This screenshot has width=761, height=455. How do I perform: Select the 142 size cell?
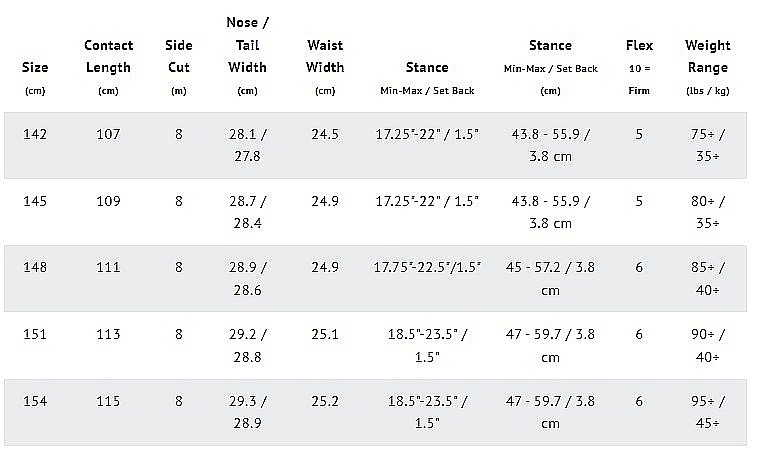pyautogui.click(x=35, y=134)
